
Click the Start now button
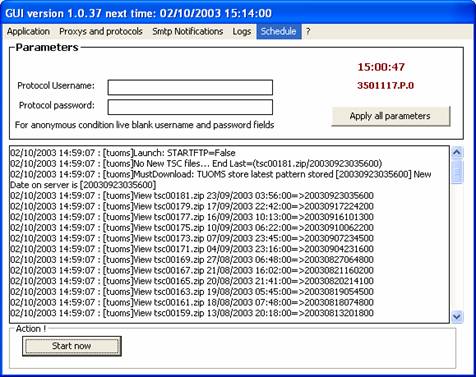72,346
